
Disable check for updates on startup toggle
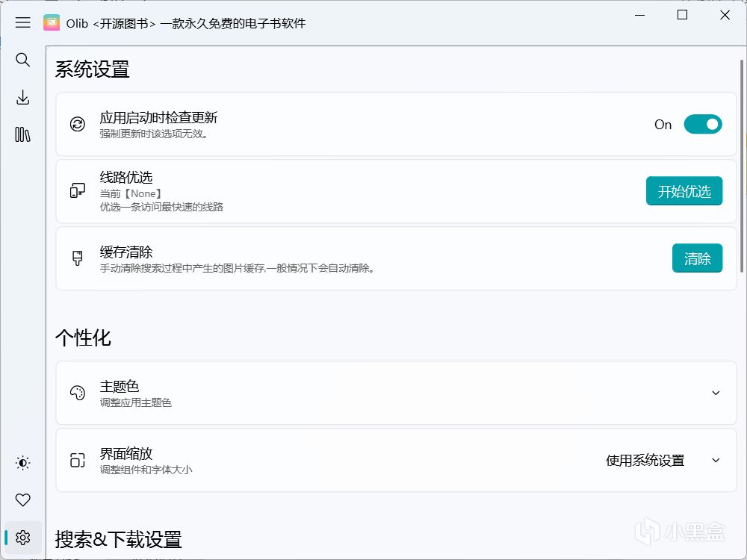click(x=703, y=125)
